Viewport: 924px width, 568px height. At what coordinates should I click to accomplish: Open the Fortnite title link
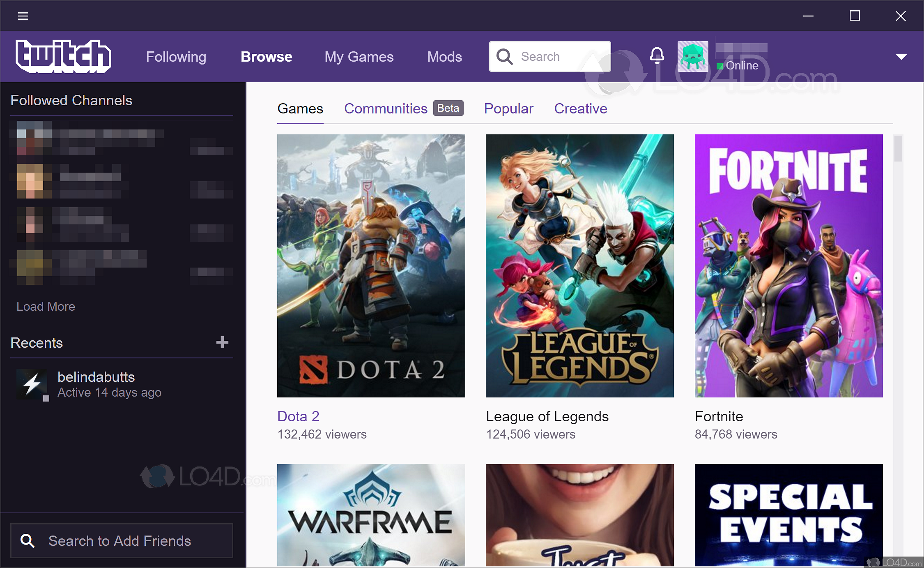[x=719, y=416]
